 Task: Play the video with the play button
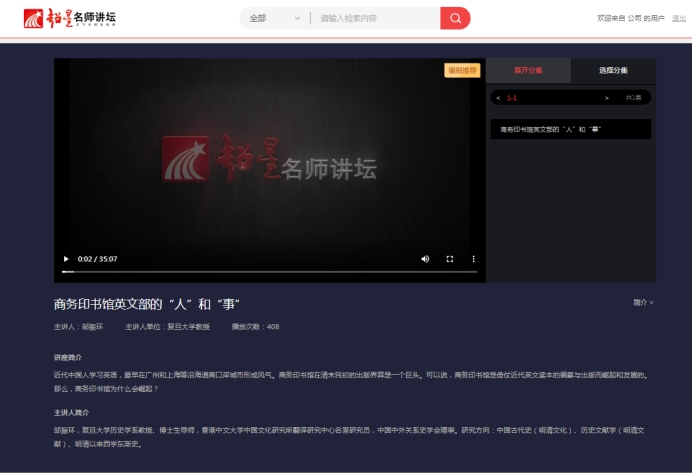[x=66, y=259]
